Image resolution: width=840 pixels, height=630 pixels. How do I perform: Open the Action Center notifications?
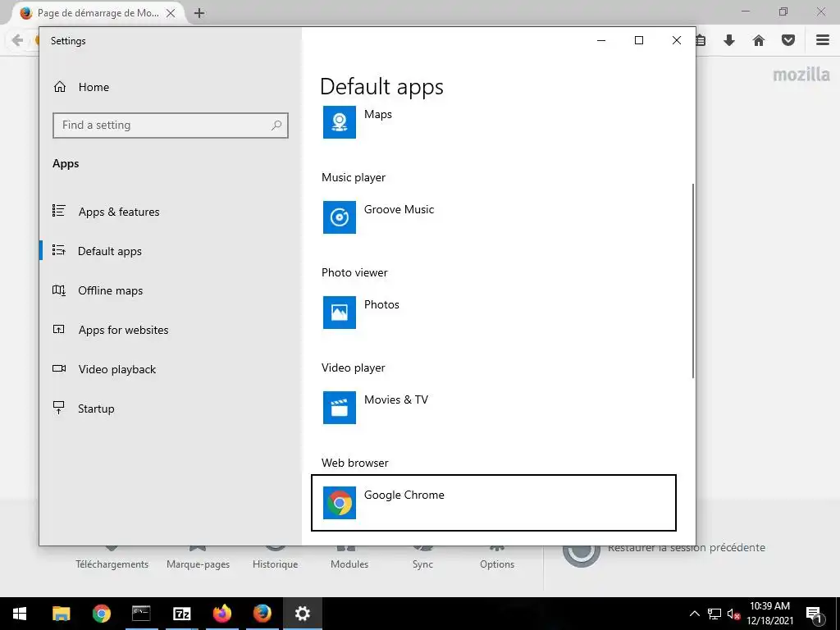click(x=815, y=614)
